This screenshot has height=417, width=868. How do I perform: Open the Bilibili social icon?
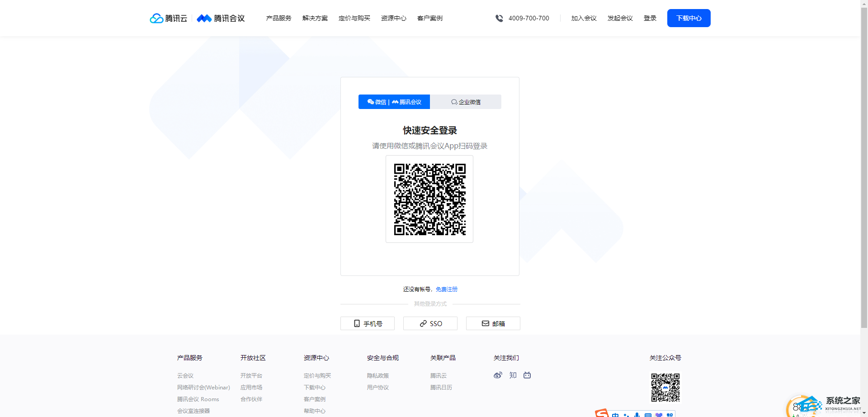click(x=527, y=375)
